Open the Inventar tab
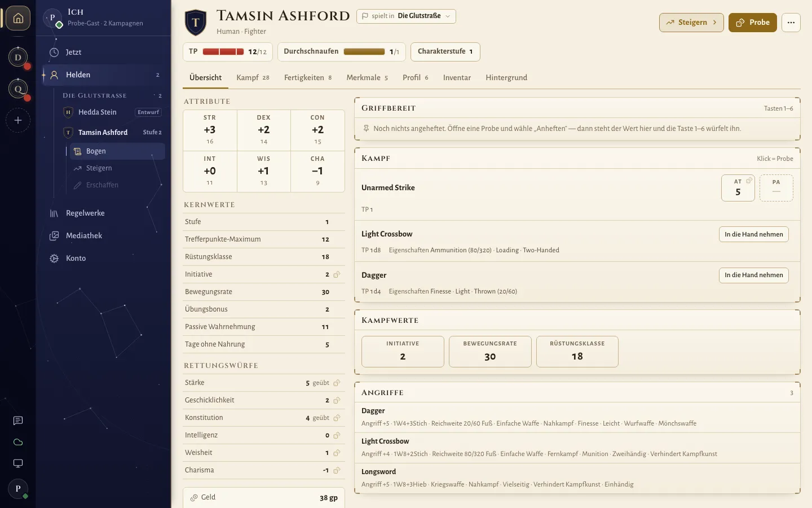The image size is (812, 508). [457, 78]
